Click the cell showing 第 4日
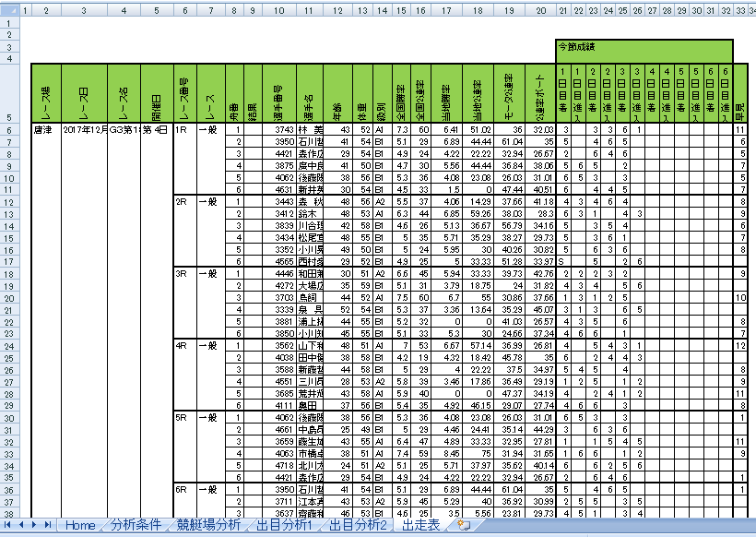 (157, 130)
